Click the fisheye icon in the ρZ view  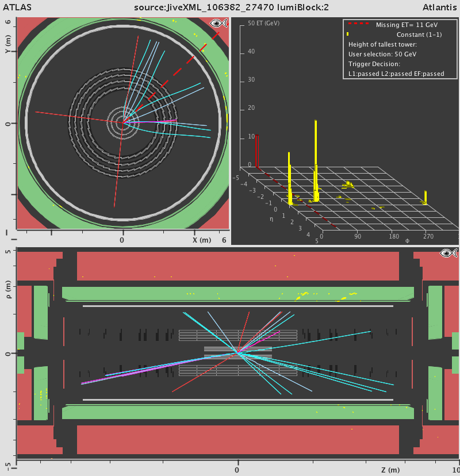pos(448,253)
